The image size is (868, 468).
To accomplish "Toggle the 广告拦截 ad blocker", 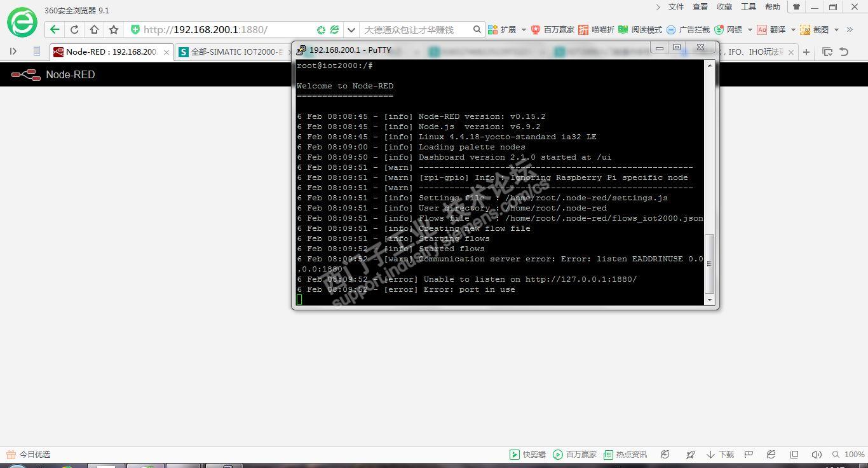I will click(688, 29).
